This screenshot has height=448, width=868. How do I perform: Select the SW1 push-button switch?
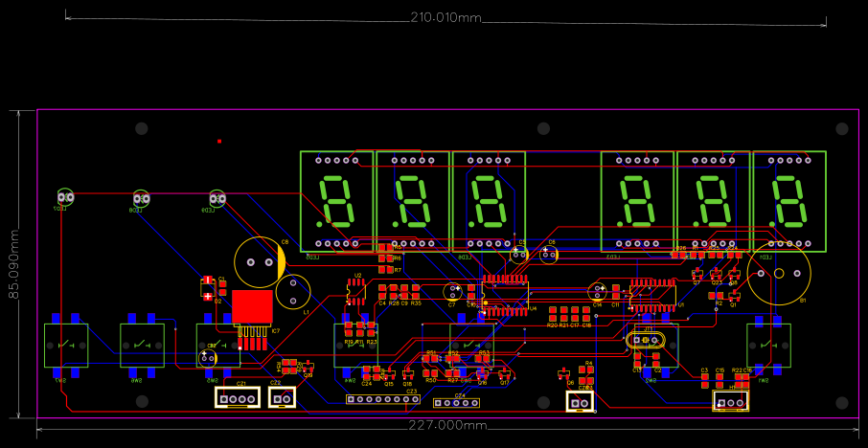768,346
